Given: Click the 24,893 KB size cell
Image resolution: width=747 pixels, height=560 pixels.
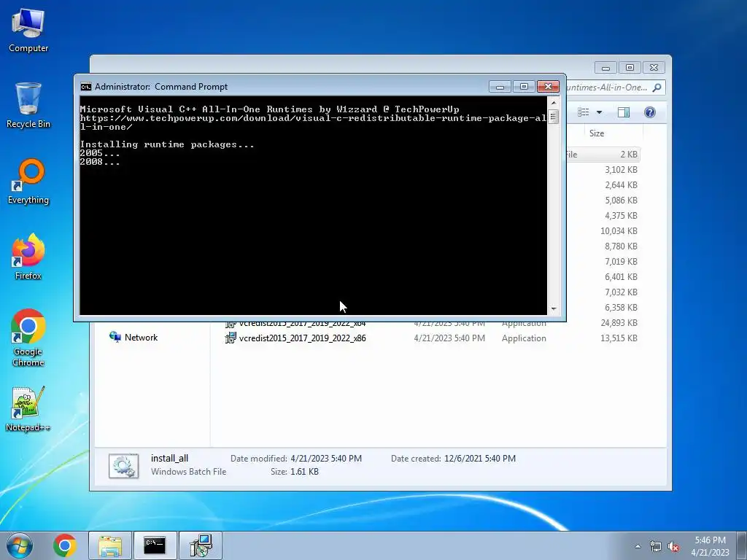Looking at the screenshot, I should (619, 323).
